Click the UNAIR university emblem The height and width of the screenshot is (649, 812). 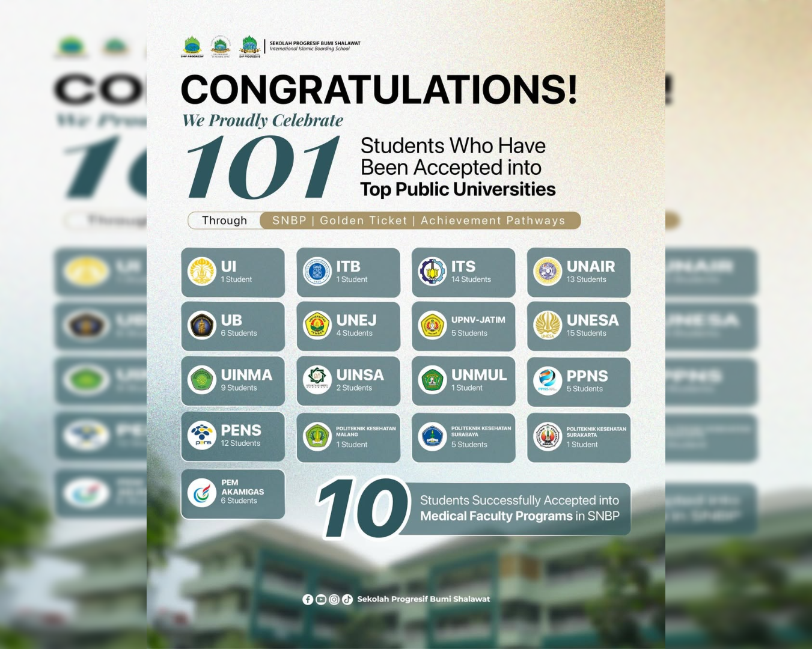[x=548, y=272]
